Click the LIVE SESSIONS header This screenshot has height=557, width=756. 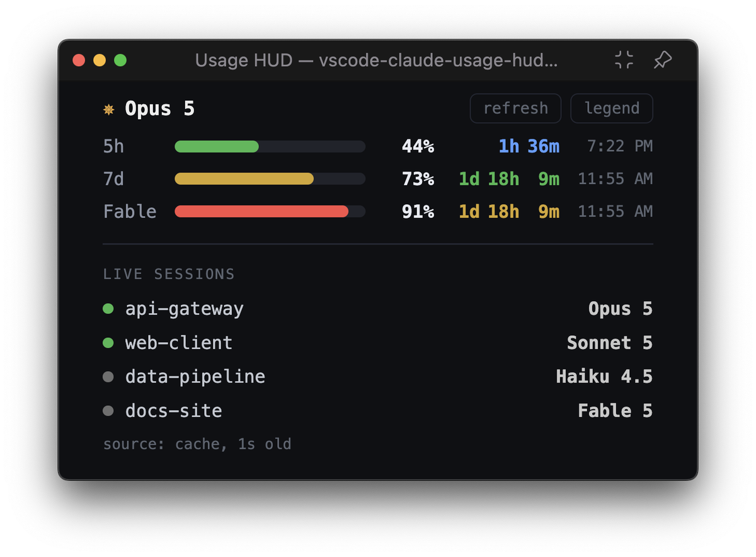tap(169, 274)
